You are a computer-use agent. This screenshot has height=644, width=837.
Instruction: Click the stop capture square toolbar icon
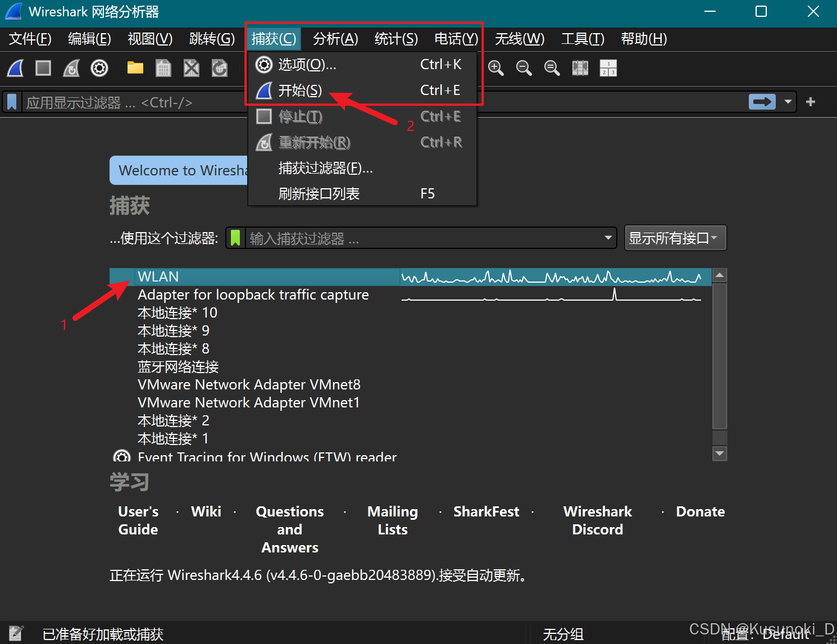[43, 68]
